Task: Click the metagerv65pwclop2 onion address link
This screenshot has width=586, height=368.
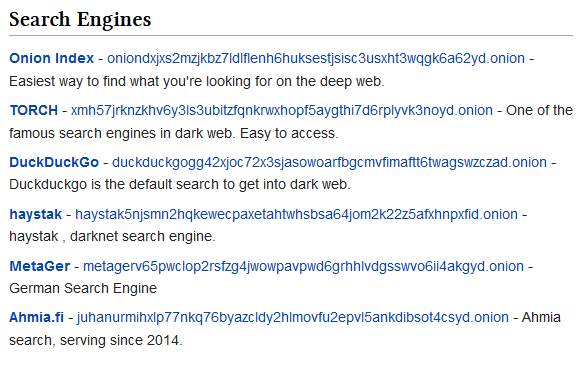Action: (303, 266)
